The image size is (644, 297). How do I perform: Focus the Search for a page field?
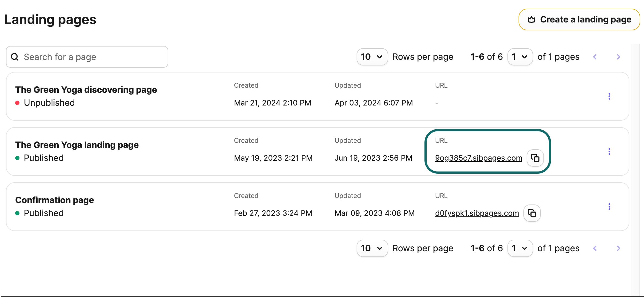point(87,57)
